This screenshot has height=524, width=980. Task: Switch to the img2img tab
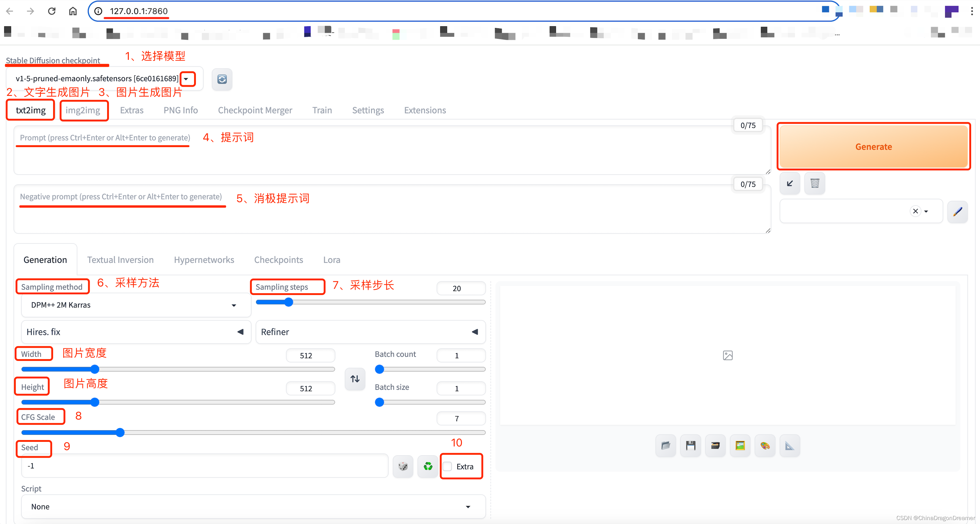click(x=83, y=110)
